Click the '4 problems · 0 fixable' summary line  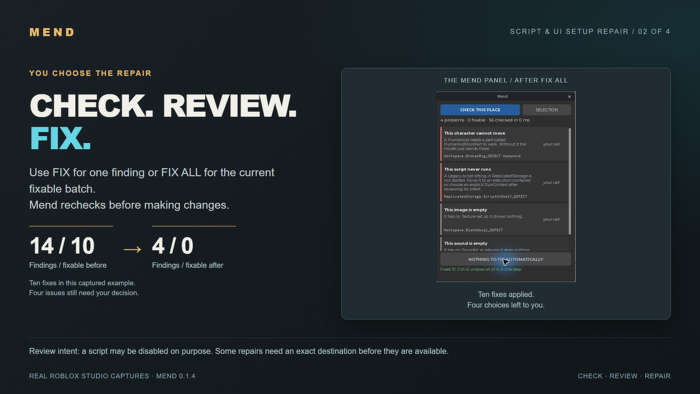pos(485,120)
